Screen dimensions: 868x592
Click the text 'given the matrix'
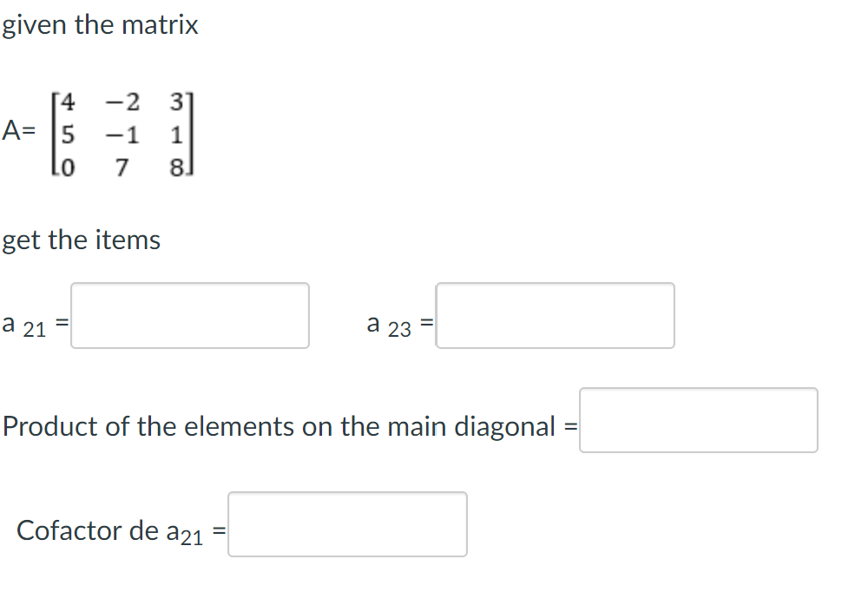coord(100,25)
